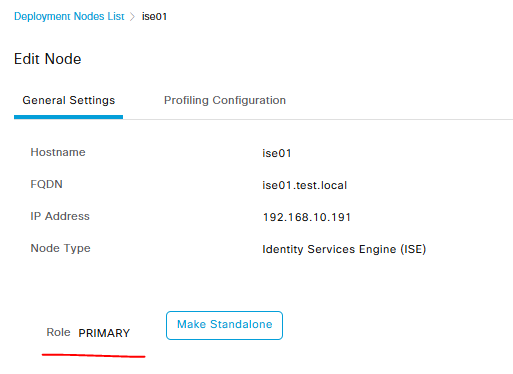Select the PRIMARY role value
The width and height of the screenshot is (513, 374).
(x=104, y=333)
